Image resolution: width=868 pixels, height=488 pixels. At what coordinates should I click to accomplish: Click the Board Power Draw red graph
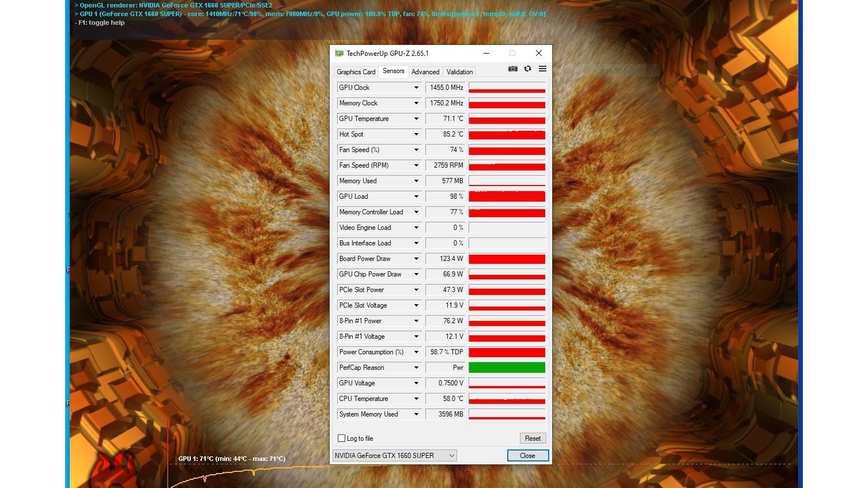click(x=507, y=259)
